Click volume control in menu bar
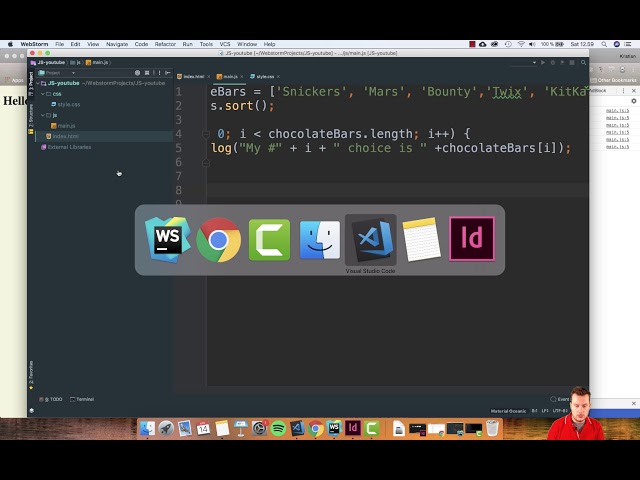The image size is (640, 480). (x=532, y=44)
